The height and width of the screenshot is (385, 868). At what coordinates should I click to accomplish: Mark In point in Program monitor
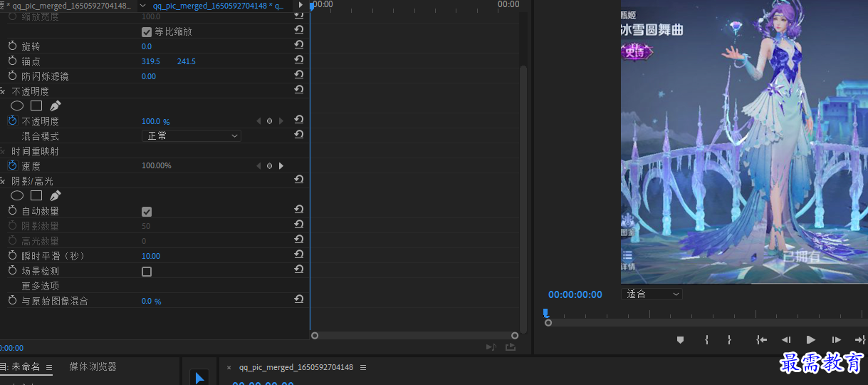(706, 340)
